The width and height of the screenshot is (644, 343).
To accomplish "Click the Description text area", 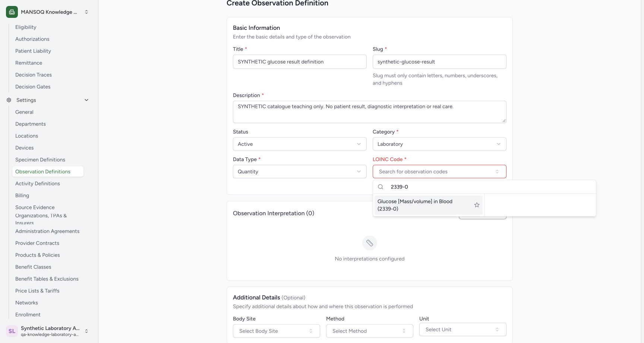I will [x=370, y=112].
